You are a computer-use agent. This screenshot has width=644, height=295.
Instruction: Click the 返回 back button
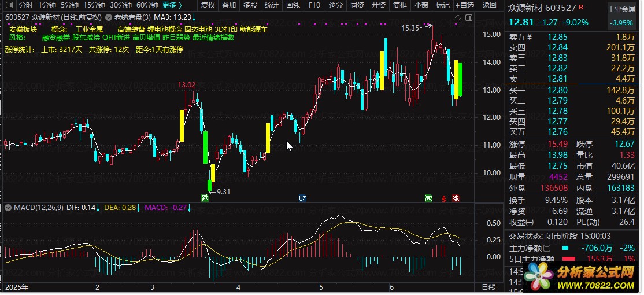[x=489, y=5]
